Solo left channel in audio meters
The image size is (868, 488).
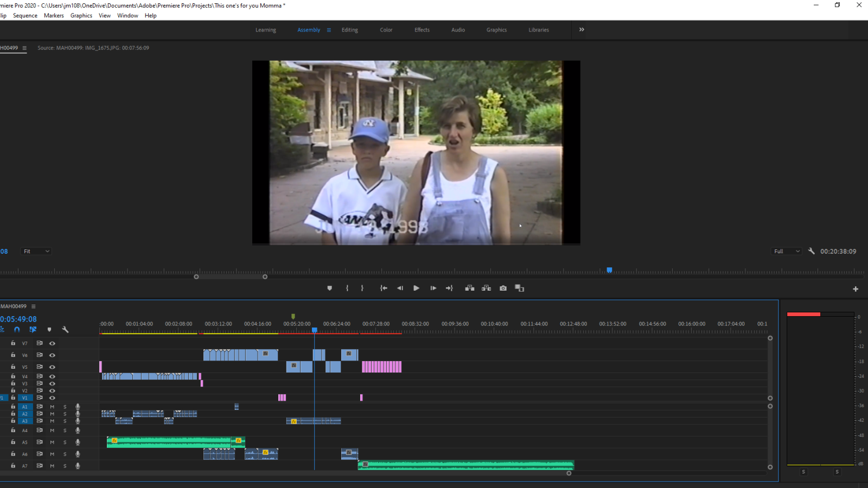coord(803,472)
